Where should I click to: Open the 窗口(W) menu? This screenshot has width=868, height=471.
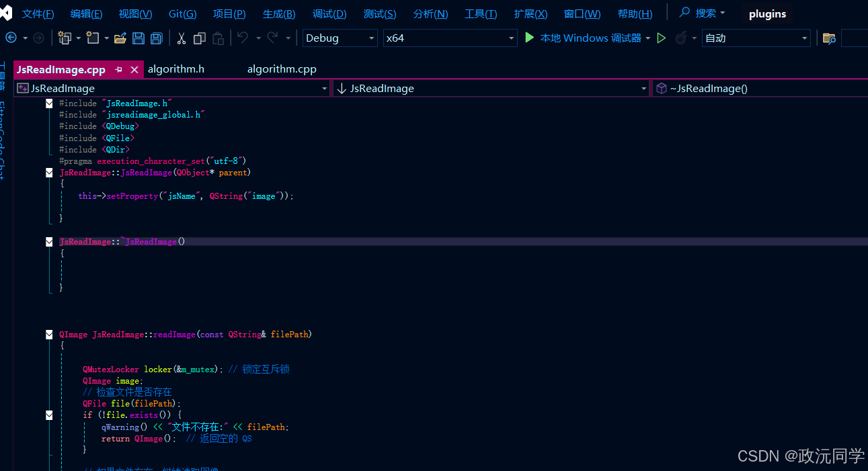click(582, 14)
